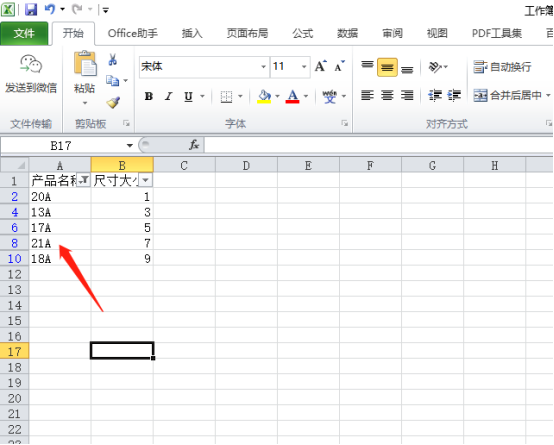554x445 pixels.
Task: Click the Cut scissors icon
Action: point(112,59)
